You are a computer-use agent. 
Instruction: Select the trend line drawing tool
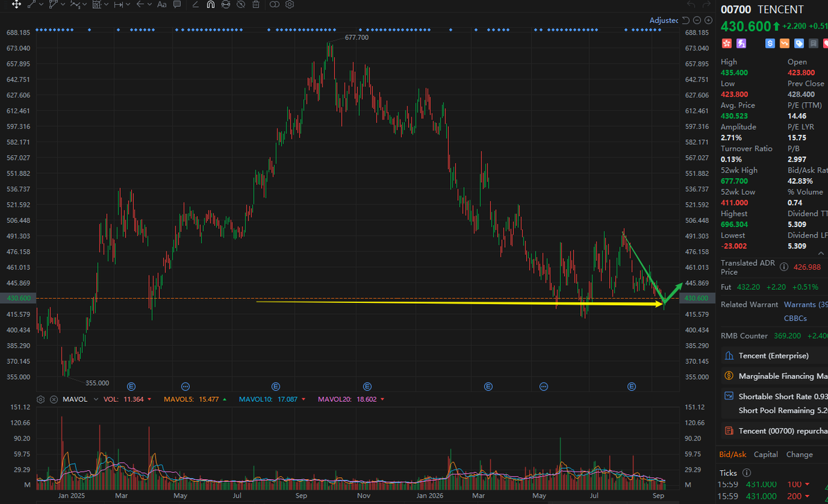32,4
